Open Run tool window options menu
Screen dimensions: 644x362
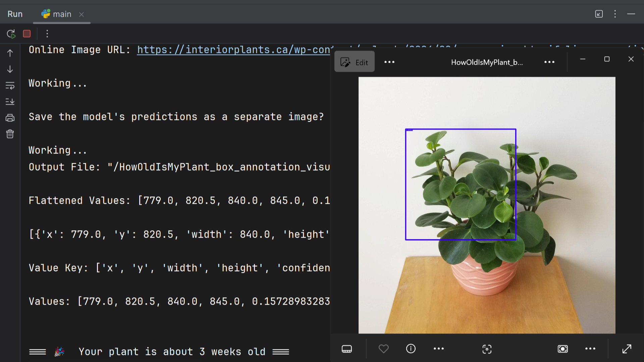click(x=615, y=14)
